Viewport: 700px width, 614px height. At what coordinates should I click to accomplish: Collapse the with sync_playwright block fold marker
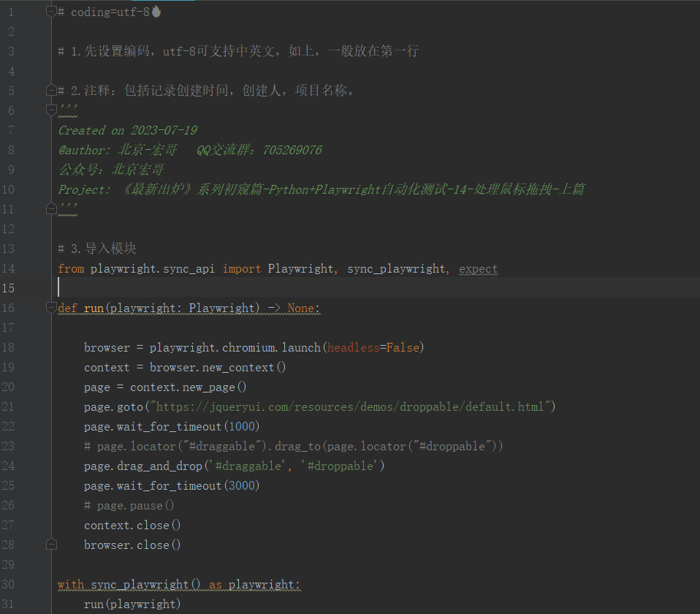(51, 584)
